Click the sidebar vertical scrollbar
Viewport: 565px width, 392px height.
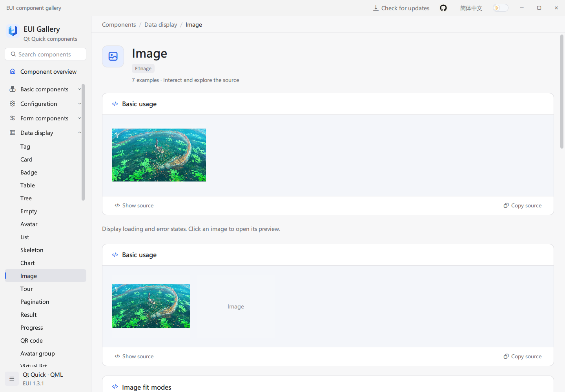click(83, 142)
